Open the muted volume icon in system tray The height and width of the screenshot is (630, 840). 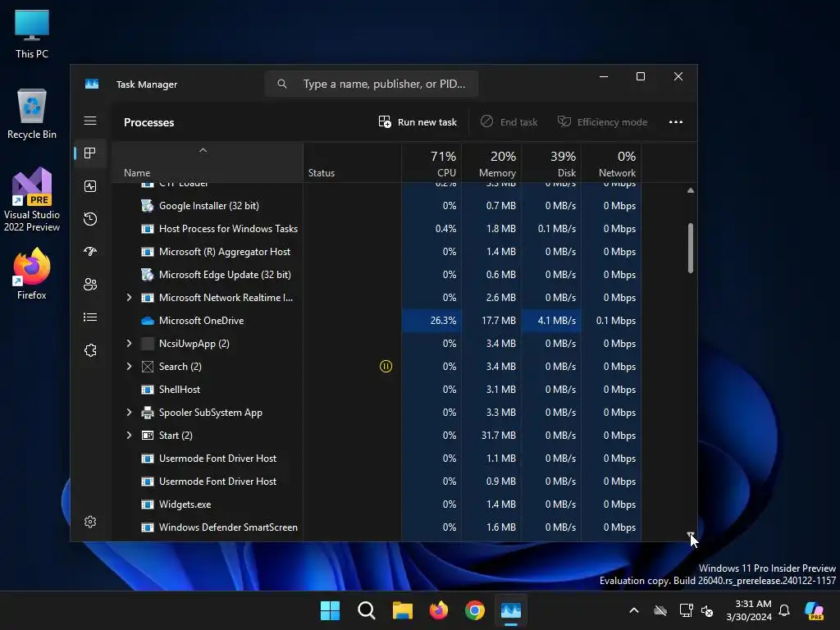(x=707, y=610)
